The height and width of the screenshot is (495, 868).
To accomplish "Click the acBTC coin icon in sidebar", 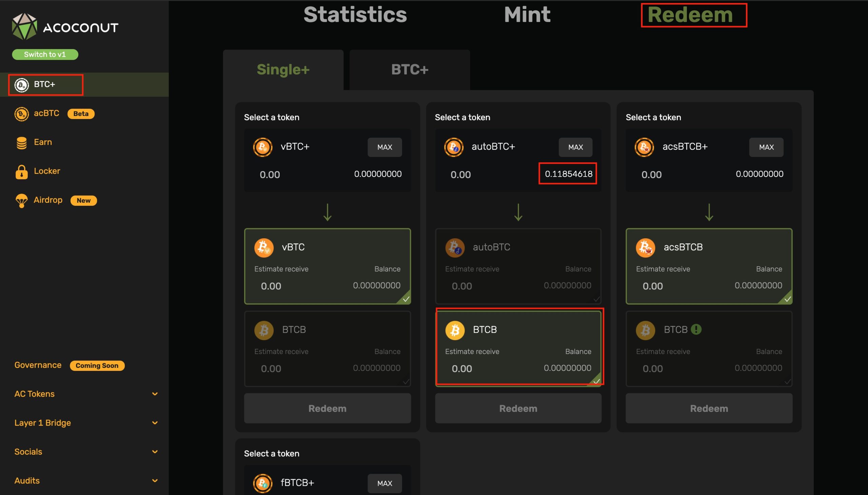I will coord(21,114).
